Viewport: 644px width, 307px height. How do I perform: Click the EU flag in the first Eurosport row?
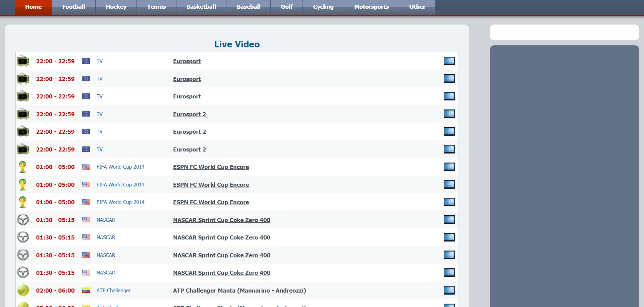(86, 61)
